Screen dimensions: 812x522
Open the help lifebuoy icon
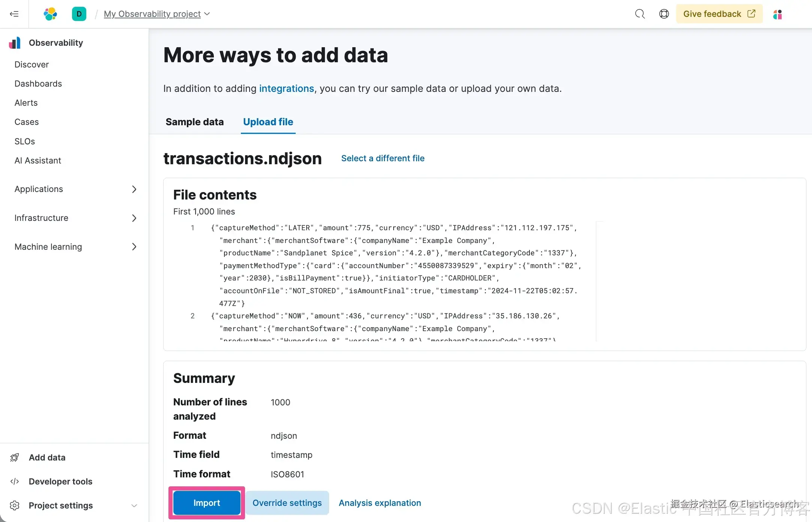click(x=664, y=14)
